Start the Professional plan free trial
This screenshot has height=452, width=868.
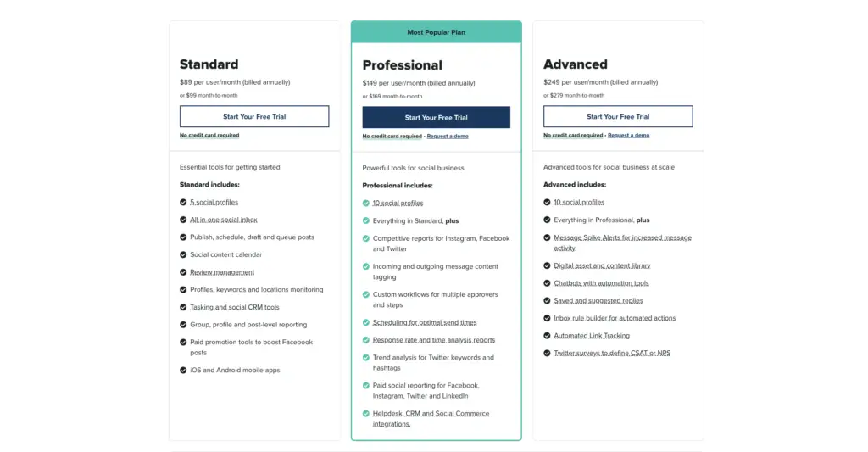437,117
